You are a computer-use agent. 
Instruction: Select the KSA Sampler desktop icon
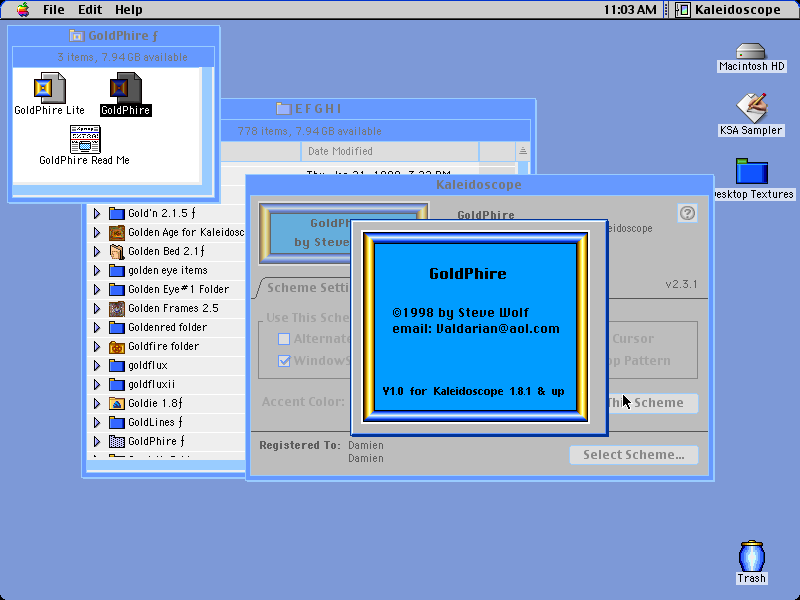[751, 108]
